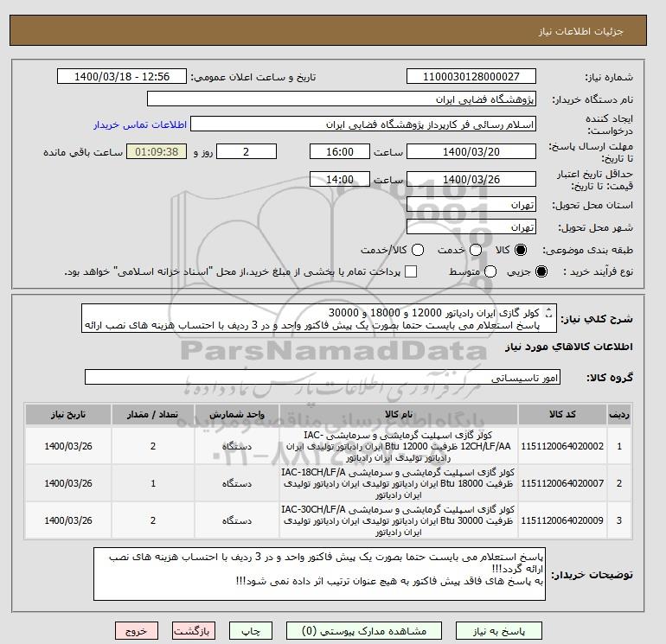Click the need number field 1100030128000027
Image resolution: width=666 pixels, height=644 pixels.
[471, 76]
